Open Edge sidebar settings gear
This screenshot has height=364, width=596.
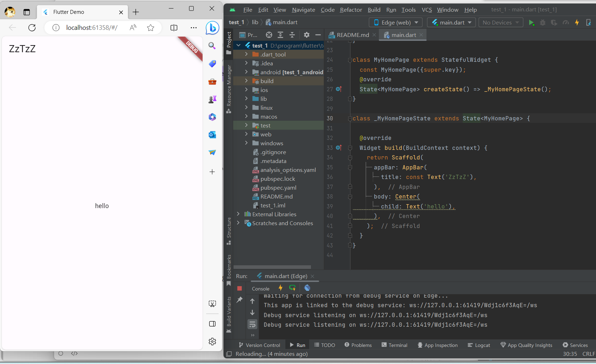(x=212, y=342)
